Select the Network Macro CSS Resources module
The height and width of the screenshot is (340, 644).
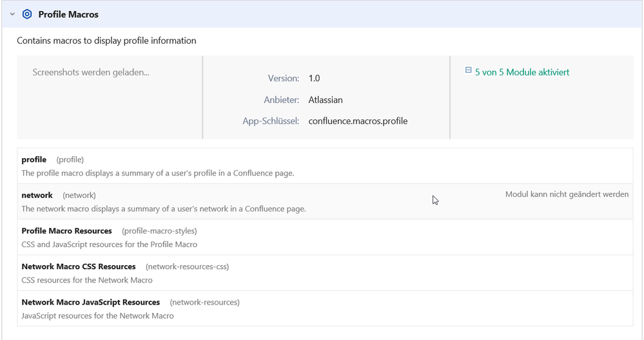click(325, 273)
